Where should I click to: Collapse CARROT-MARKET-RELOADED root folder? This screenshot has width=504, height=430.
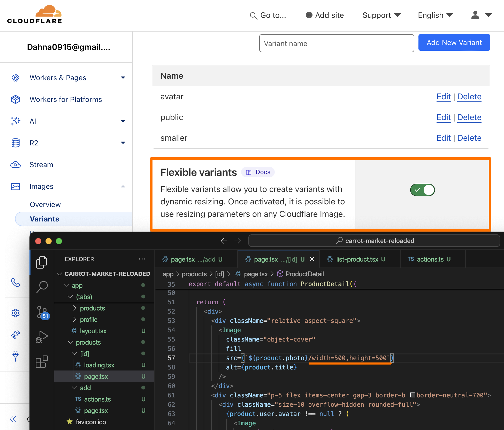pyautogui.click(x=59, y=274)
